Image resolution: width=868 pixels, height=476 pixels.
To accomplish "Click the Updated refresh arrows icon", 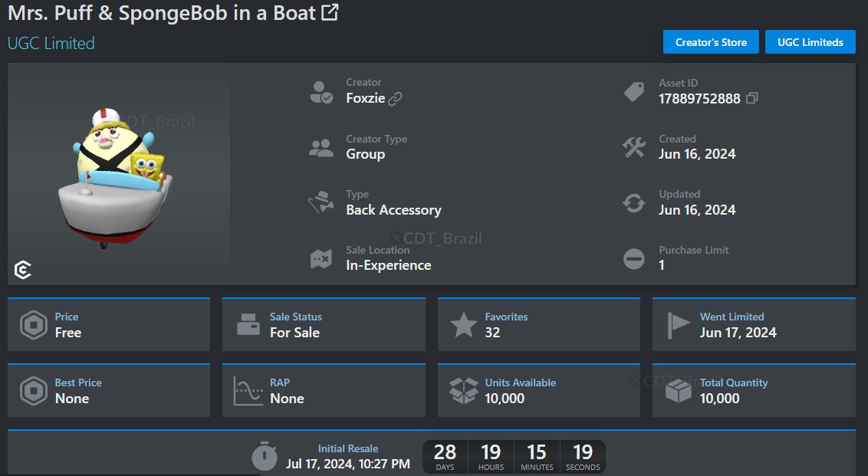I will 634,203.
